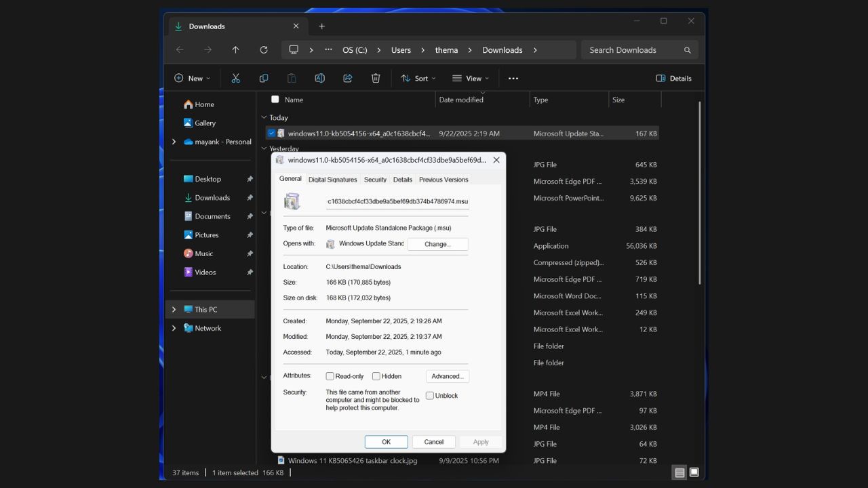Click the Delete (trash) icon on the toolbar
This screenshot has height=488, width=868.
tap(375, 78)
